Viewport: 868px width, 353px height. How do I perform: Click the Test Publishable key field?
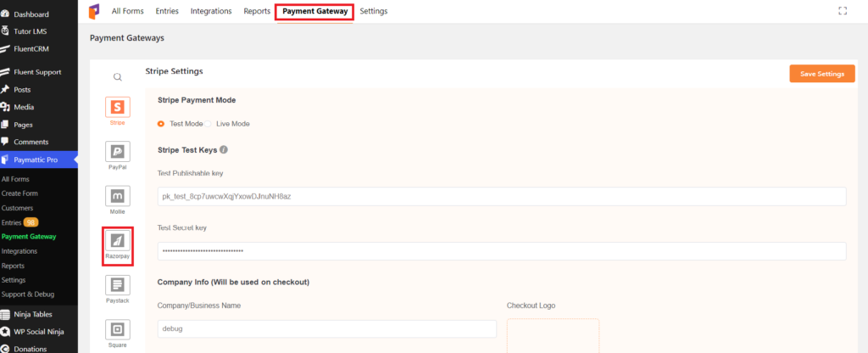502,196
